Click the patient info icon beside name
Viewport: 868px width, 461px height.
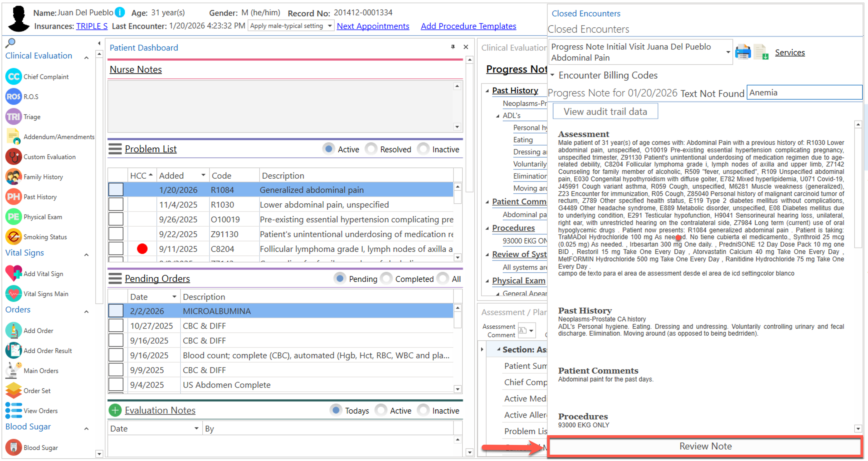point(120,12)
